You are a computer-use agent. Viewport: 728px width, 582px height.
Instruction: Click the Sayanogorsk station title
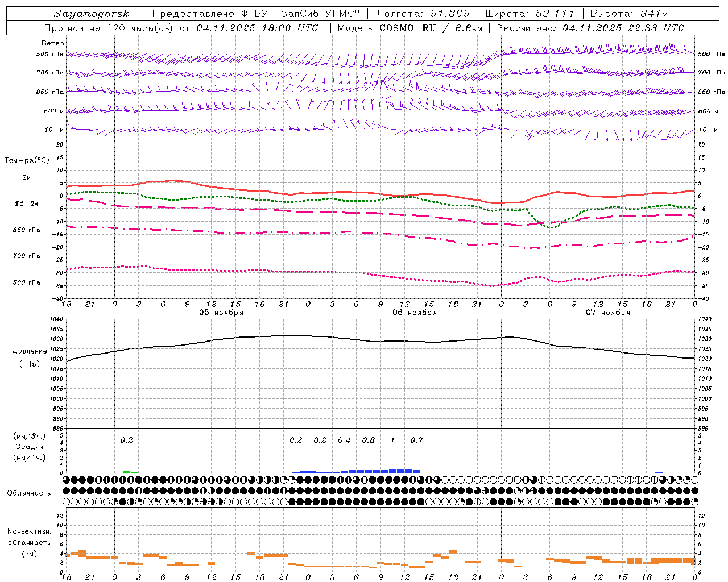pos(92,14)
